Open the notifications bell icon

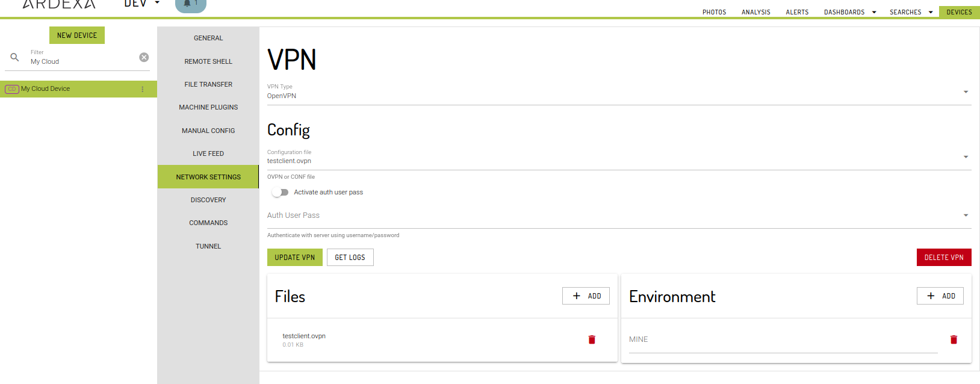coord(190,5)
